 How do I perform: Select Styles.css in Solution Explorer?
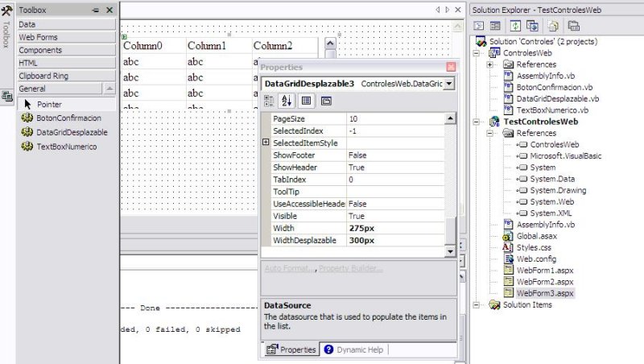coord(534,247)
